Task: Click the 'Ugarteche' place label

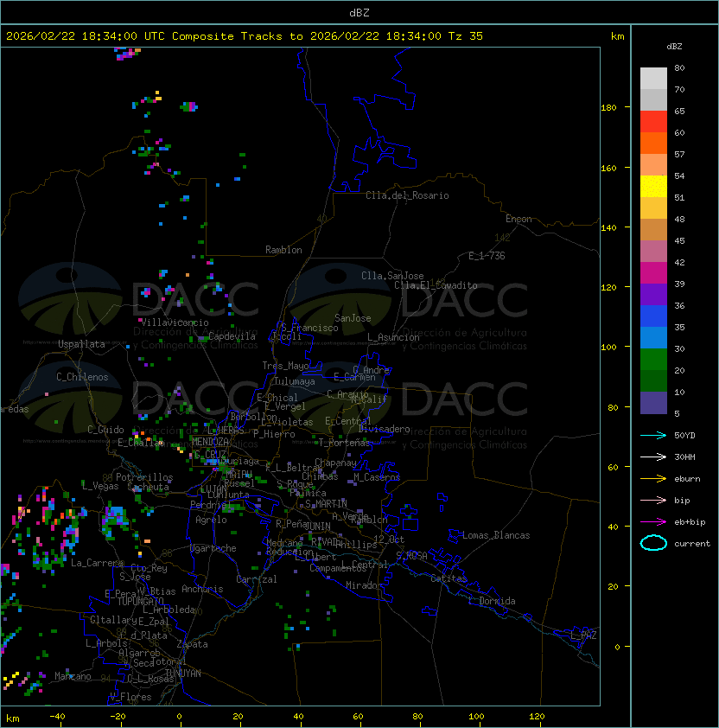Action: (x=213, y=548)
